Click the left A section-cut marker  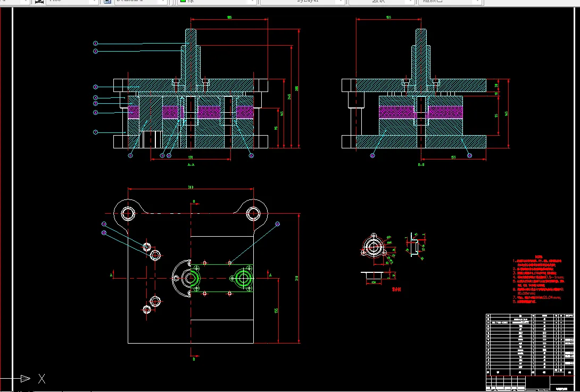pyautogui.click(x=112, y=275)
